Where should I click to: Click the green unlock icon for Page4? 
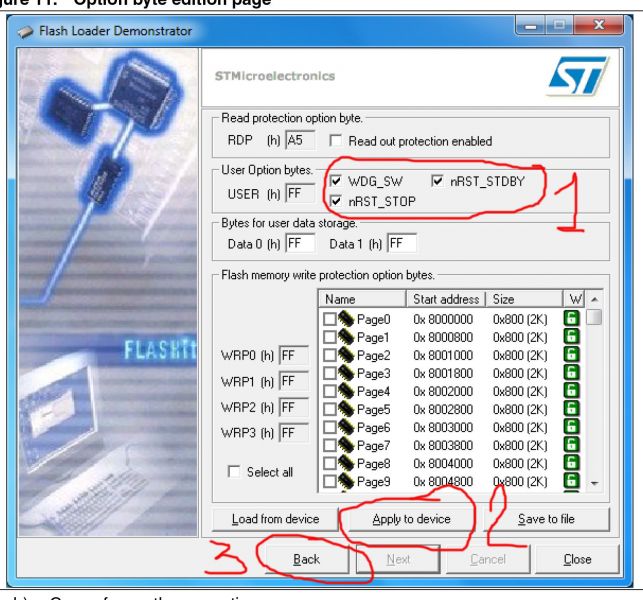pyautogui.click(x=572, y=390)
